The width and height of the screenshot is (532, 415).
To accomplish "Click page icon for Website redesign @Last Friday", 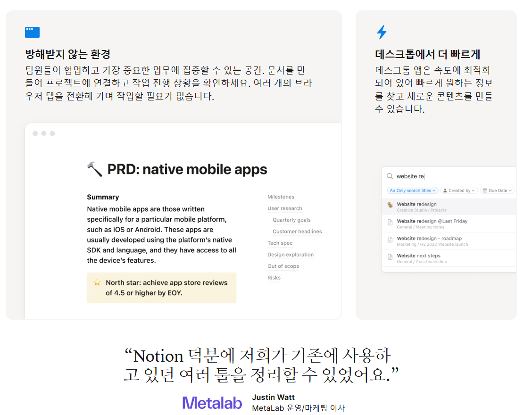I will pyautogui.click(x=390, y=222).
